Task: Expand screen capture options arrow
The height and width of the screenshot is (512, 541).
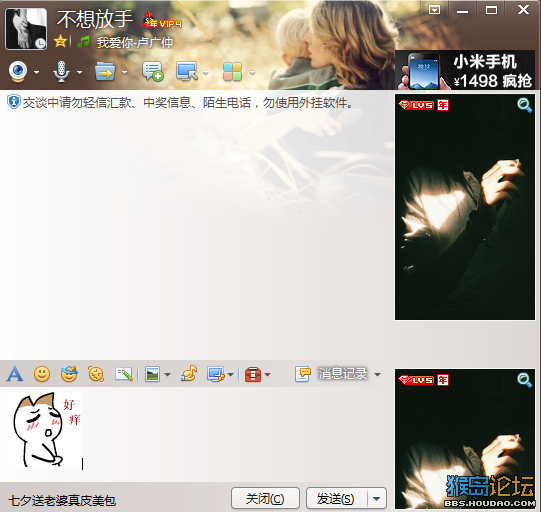Action: point(230,375)
